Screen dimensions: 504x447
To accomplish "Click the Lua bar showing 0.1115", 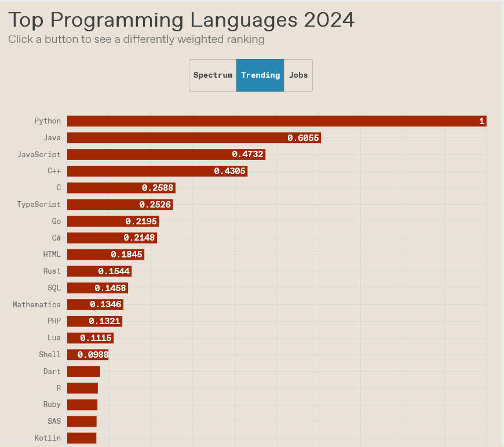I will [x=90, y=338].
